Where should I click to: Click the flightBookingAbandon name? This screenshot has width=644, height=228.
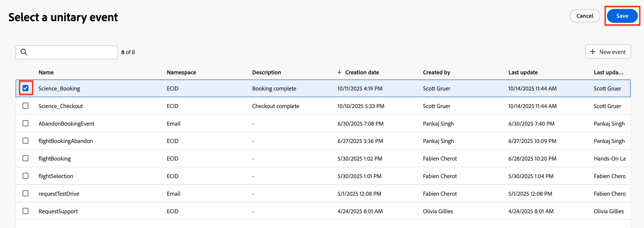(x=65, y=141)
